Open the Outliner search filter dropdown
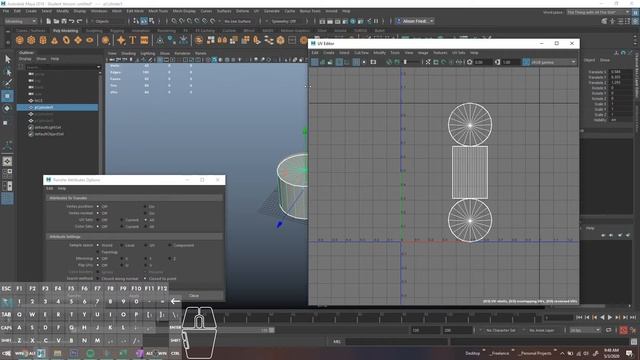Viewport: 640px width, 360px height. pyautogui.click(x=98, y=67)
